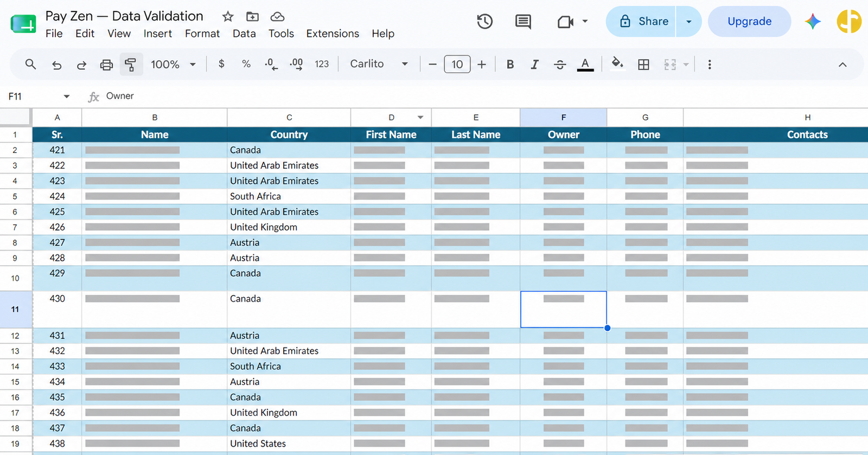This screenshot has height=455, width=868.
Task: Click the Contacts header cell
Action: (776, 134)
